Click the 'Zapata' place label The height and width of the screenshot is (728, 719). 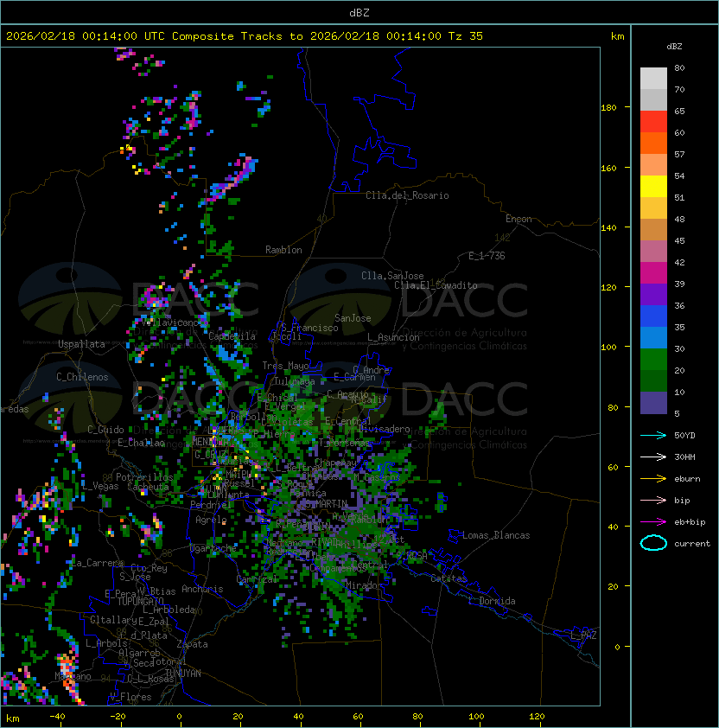pos(192,644)
